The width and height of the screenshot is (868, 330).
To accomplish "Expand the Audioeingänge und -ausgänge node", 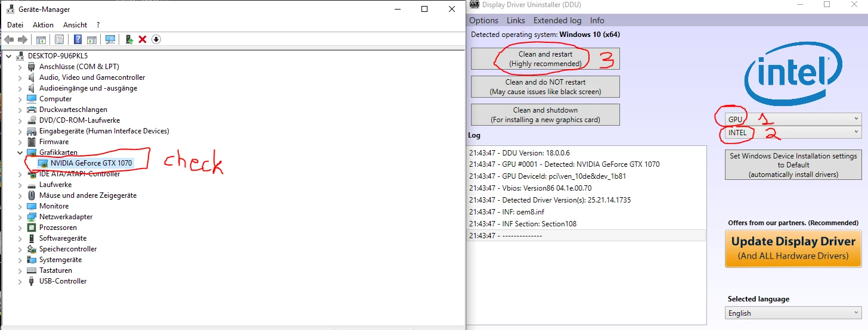I will 20,88.
